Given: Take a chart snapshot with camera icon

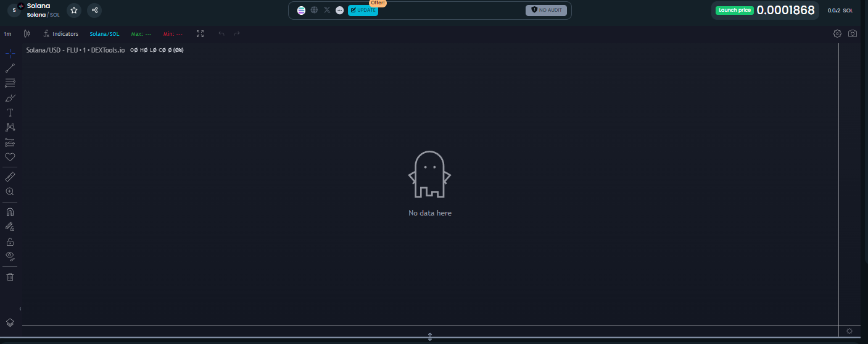Looking at the screenshot, I should 852,33.
